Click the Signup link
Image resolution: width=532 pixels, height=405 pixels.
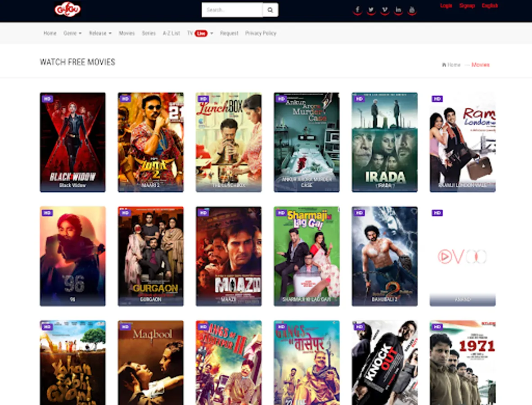467,5
